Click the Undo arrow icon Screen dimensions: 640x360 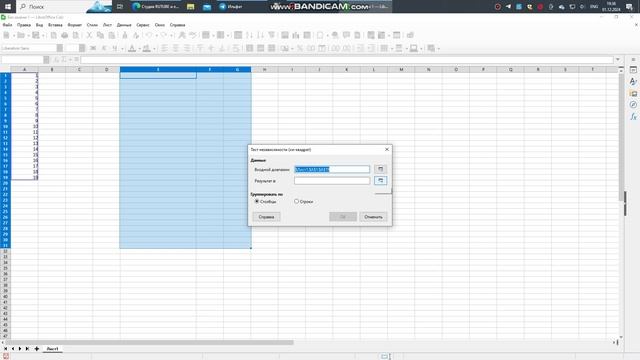click(149, 36)
